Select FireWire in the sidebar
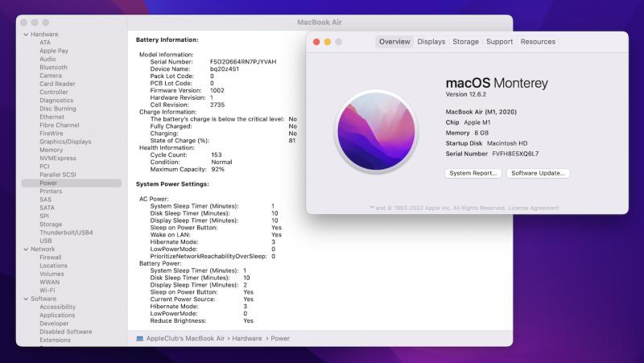644x363 pixels. tap(52, 134)
